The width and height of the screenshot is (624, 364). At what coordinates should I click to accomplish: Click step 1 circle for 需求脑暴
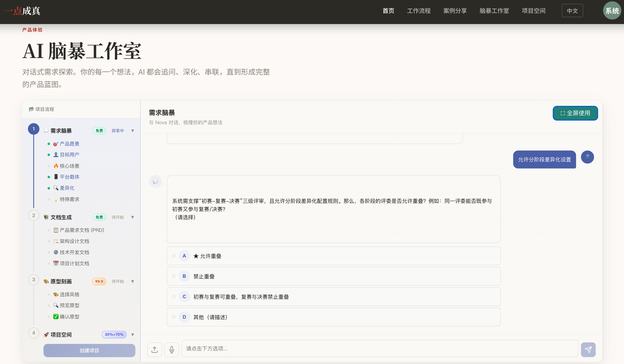(x=34, y=129)
